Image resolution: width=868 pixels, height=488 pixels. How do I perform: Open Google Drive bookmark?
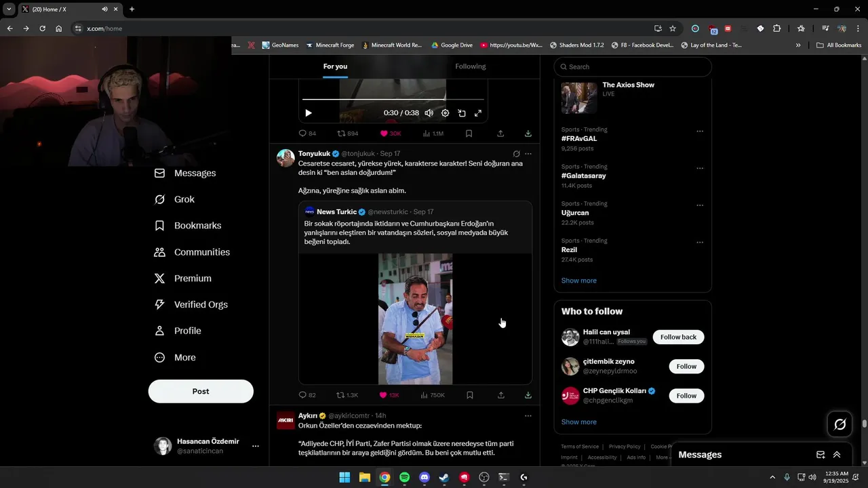click(x=452, y=45)
